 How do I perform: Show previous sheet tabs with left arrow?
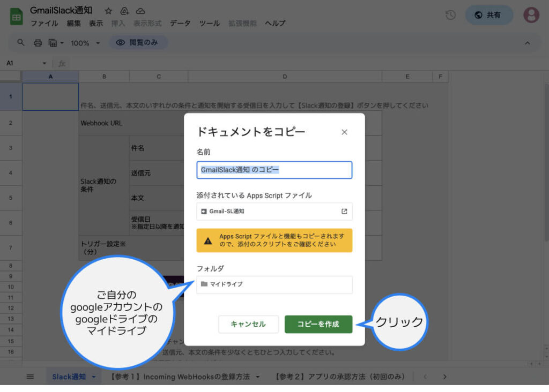(x=425, y=376)
